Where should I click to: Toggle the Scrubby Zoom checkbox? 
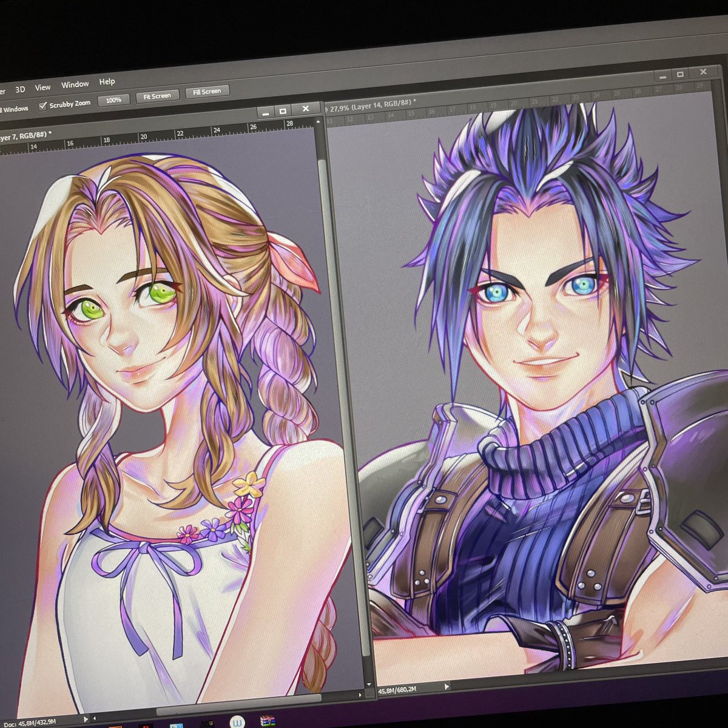coord(42,106)
